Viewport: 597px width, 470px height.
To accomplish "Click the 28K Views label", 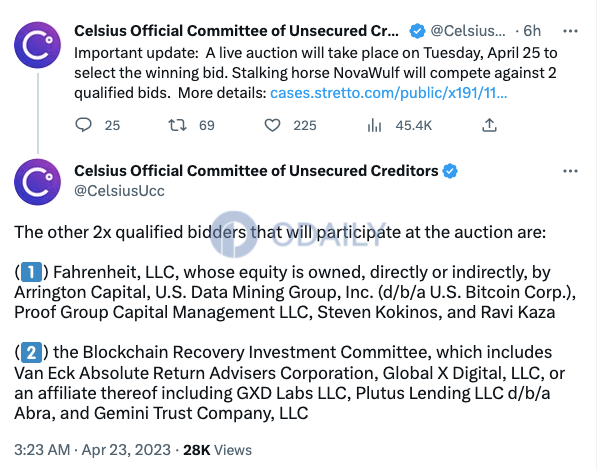I will [x=217, y=450].
